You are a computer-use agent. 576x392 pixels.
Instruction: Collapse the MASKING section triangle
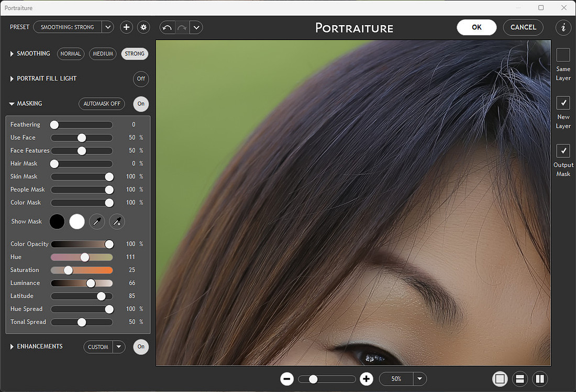coord(12,104)
